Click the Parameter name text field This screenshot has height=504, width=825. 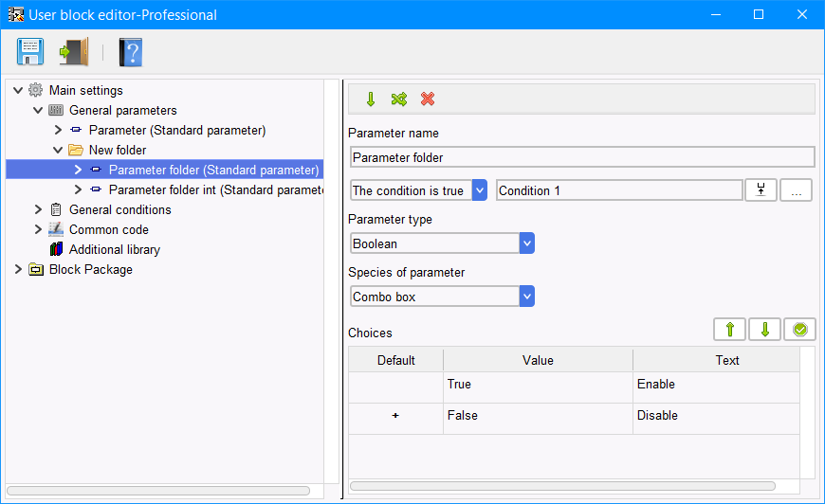pos(582,157)
